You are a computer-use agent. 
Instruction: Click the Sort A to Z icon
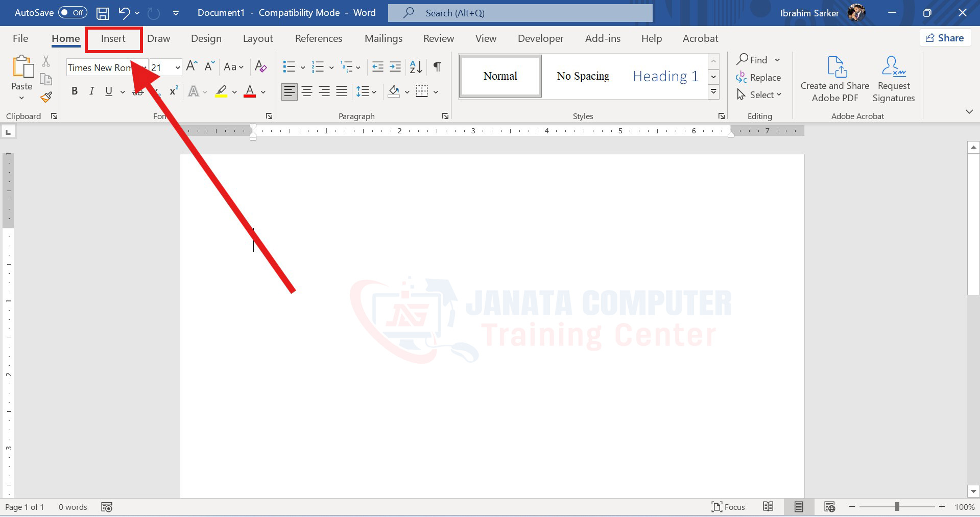416,67
